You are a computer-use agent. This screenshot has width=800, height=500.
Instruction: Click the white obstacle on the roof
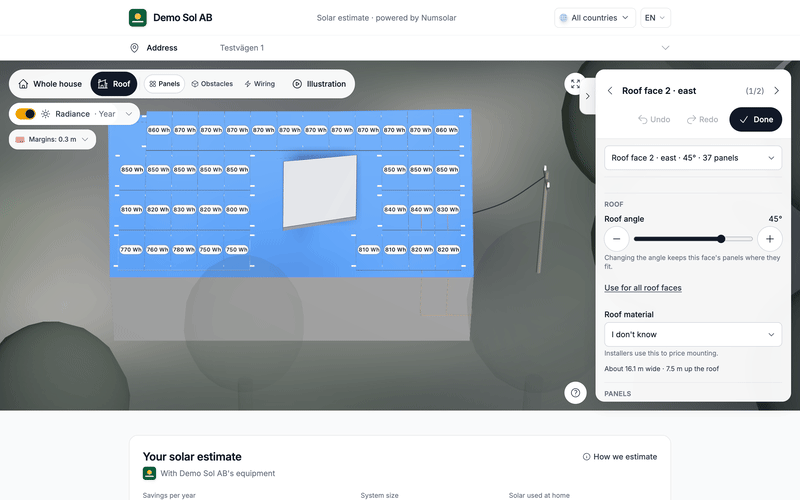[320, 192]
